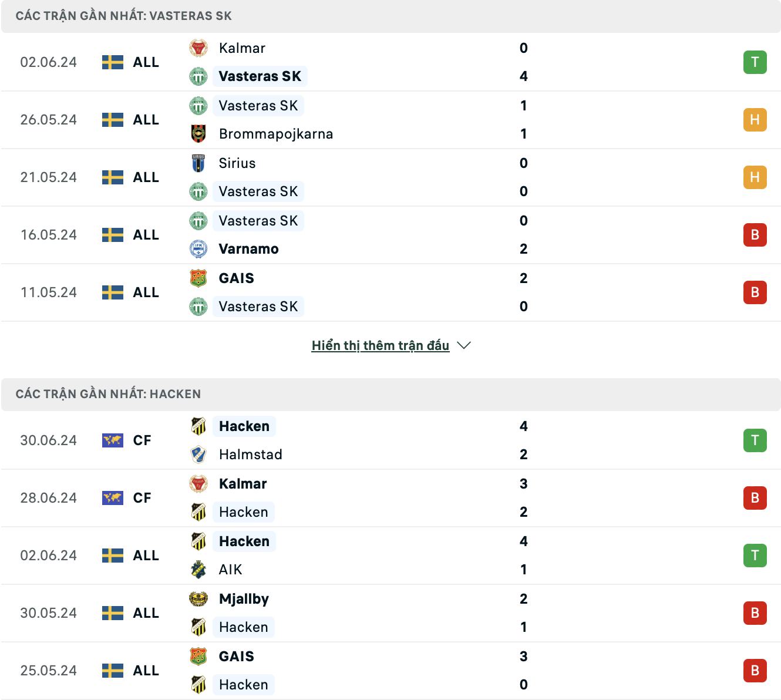Click the CF world flag icon on 30.06.24
The image size is (781, 700).
point(113,440)
